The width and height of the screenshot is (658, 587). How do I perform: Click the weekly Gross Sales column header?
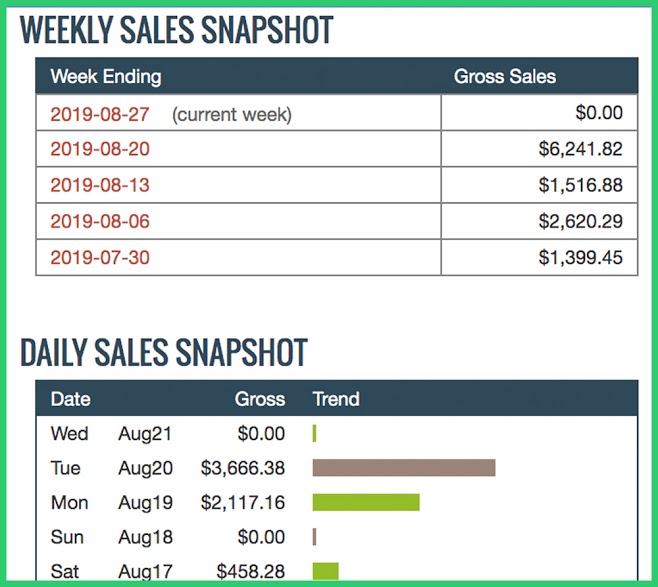pyautogui.click(x=504, y=77)
